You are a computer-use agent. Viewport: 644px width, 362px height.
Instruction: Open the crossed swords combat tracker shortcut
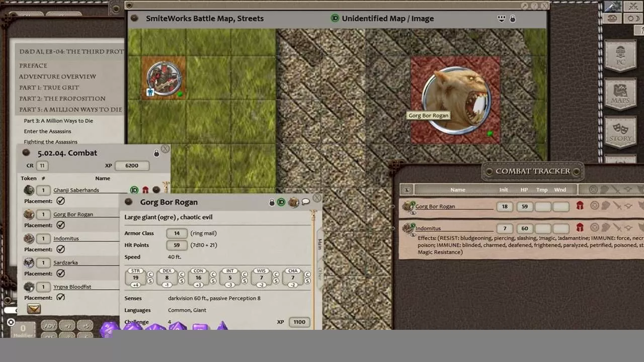pos(632,7)
